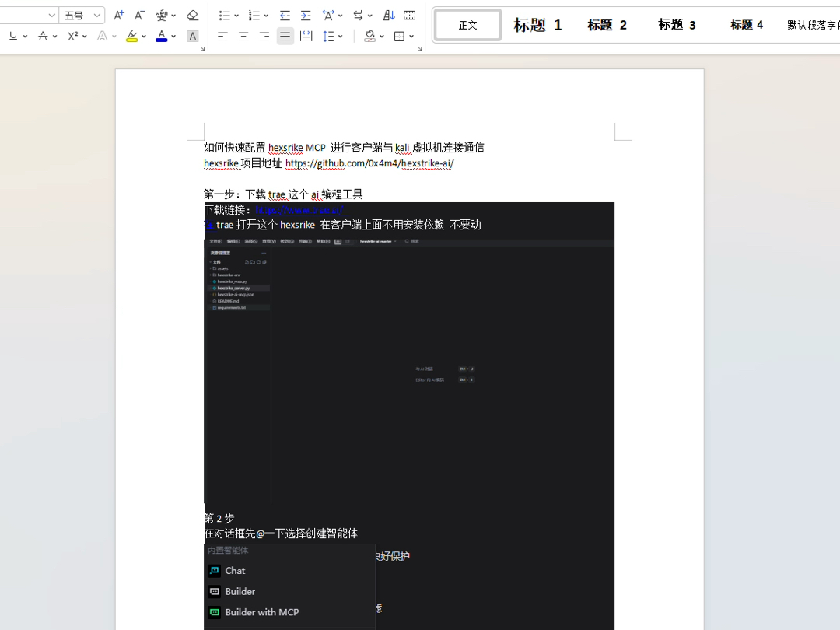This screenshot has height=630, width=840.
Task: Click the 第 2 步 line
Action: [x=219, y=519]
